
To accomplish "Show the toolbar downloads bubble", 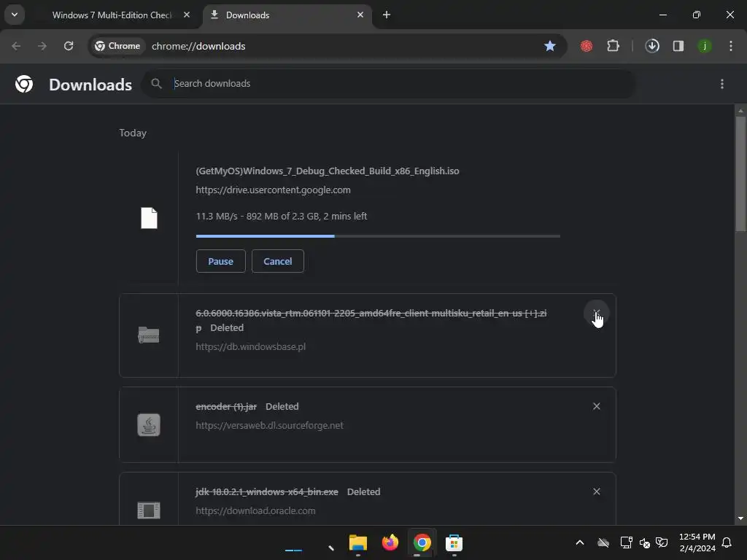I will pyautogui.click(x=652, y=46).
